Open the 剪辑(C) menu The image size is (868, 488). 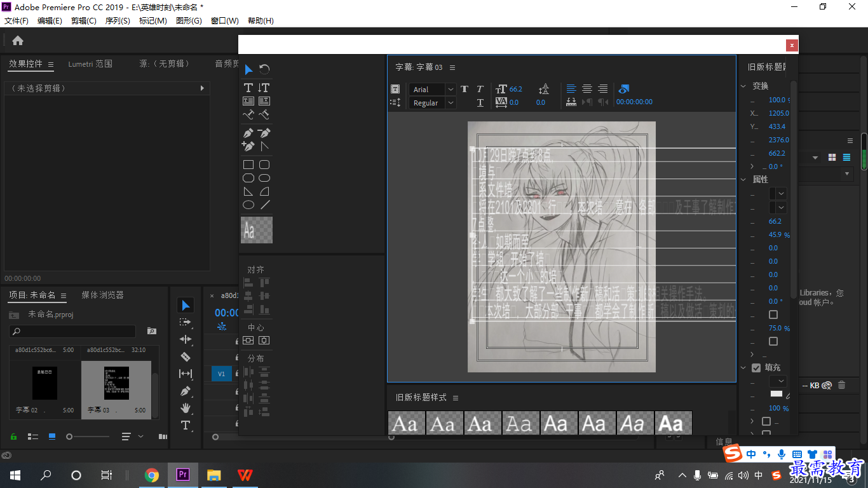click(x=84, y=20)
